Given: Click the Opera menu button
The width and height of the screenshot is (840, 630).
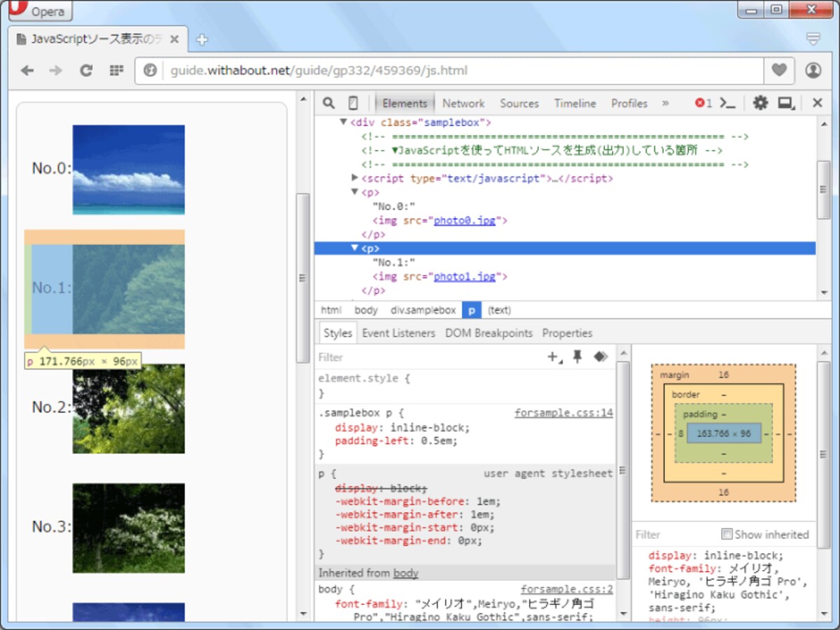Looking at the screenshot, I should pyautogui.click(x=40, y=10).
